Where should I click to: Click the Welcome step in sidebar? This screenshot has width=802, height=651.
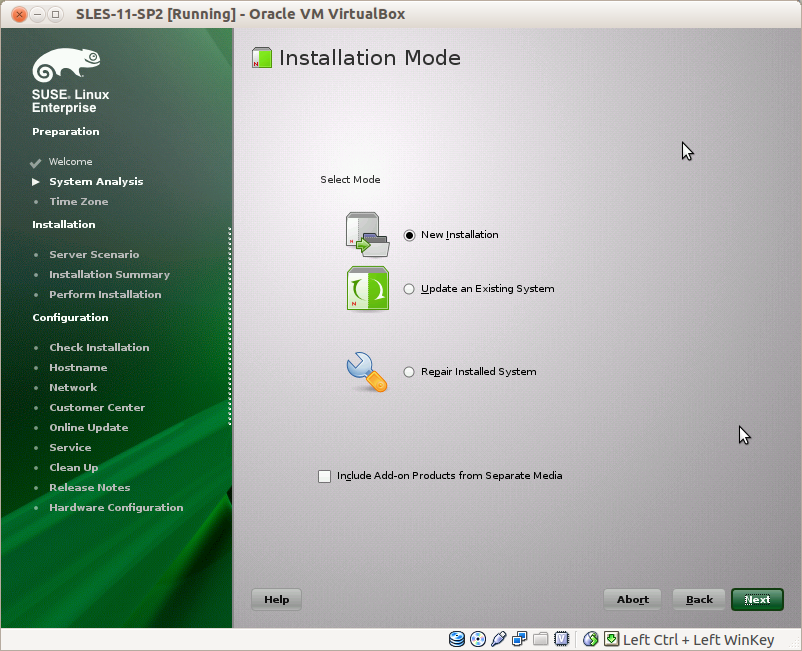tap(71, 162)
